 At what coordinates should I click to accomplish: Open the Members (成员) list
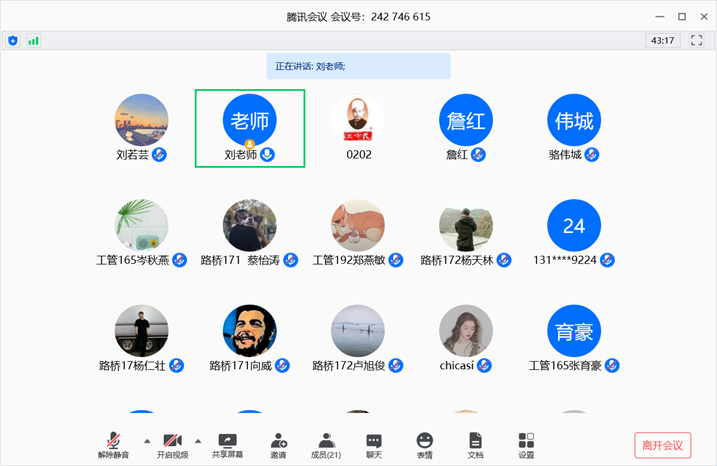pyautogui.click(x=326, y=445)
